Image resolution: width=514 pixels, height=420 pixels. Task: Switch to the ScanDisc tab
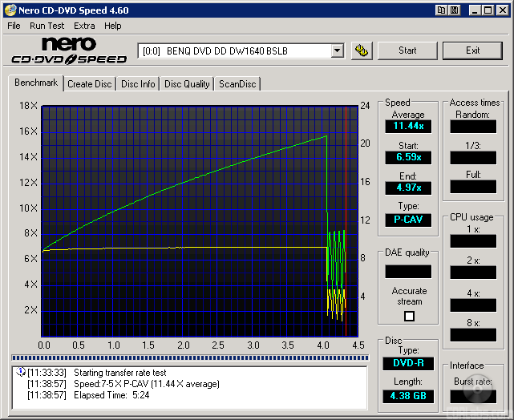pyautogui.click(x=237, y=84)
